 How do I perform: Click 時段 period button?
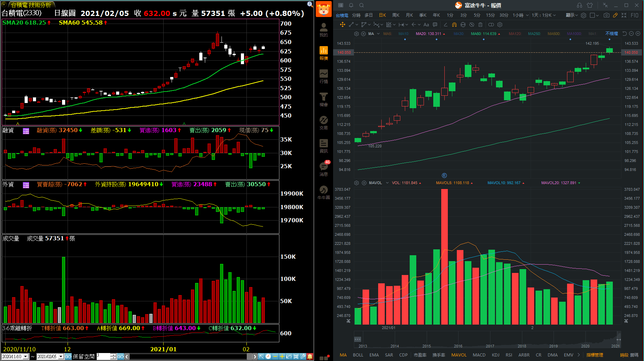point(624,355)
